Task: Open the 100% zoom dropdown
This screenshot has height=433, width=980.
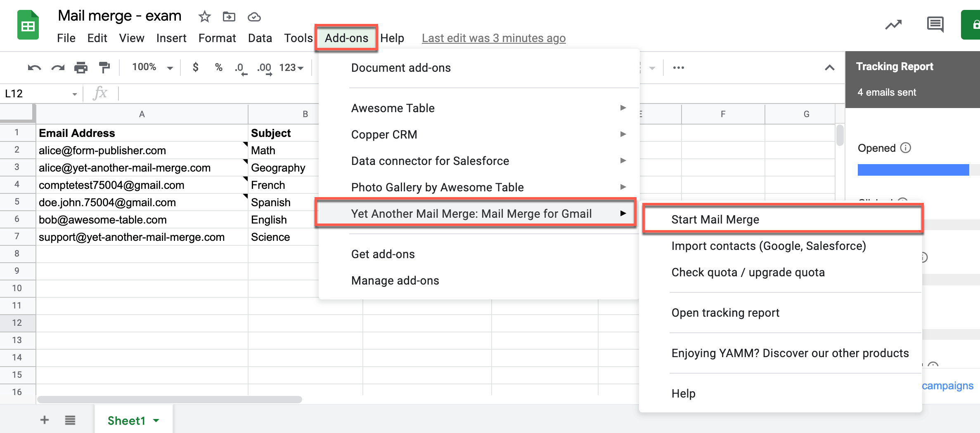Action: click(152, 68)
